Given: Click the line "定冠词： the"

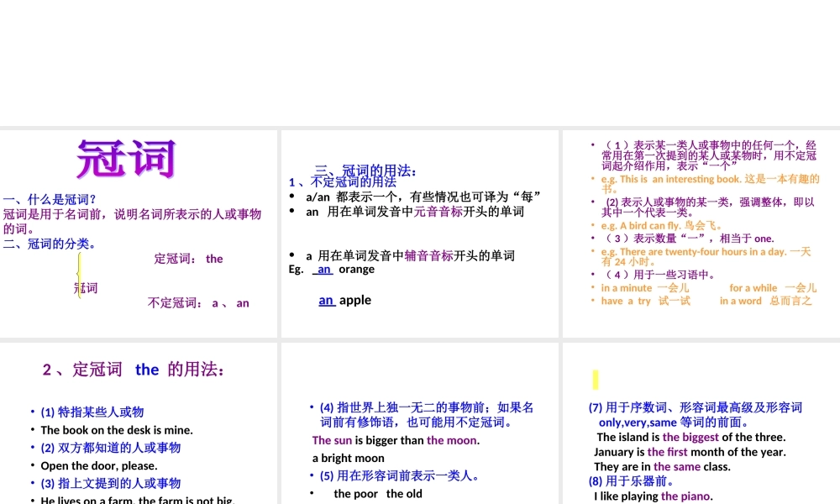Looking at the screenshot, I should coord(188,259).
